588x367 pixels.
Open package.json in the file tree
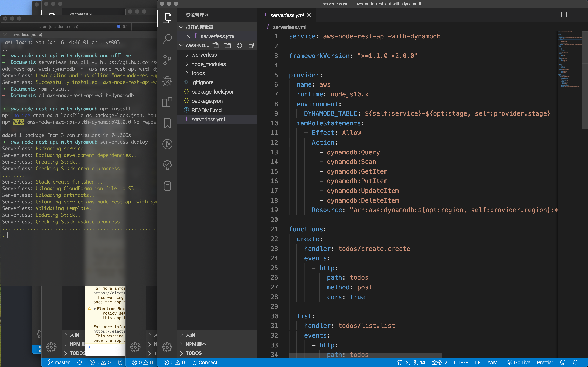[207, 101]
